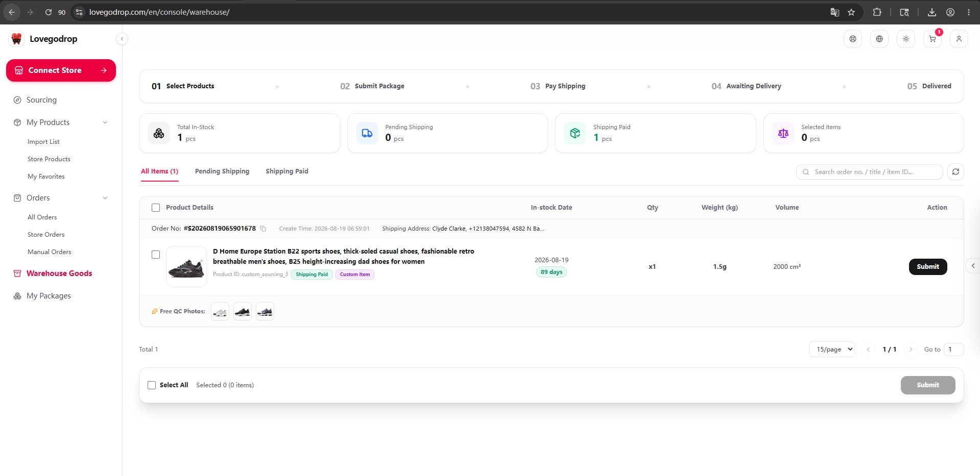Open the 15/page dropdown
The image size is (980, 476).
pyautogui.click(x=831, y=349)
